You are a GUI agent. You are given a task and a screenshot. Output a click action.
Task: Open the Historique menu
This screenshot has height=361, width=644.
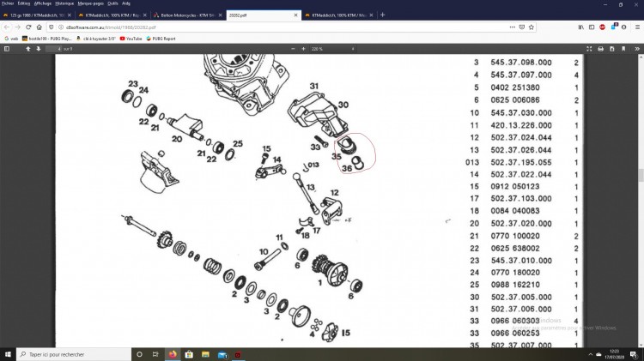tap(64, 3)
